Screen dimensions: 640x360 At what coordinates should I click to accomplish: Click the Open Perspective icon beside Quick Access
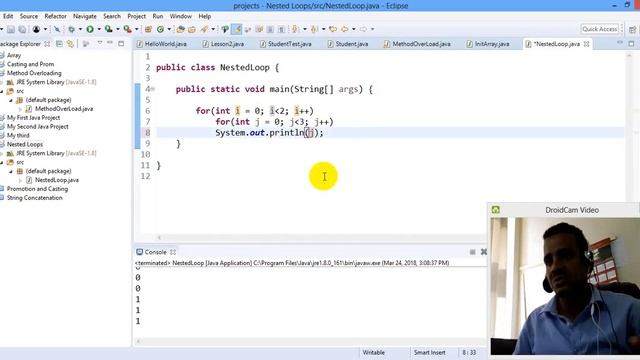(632, 29)
